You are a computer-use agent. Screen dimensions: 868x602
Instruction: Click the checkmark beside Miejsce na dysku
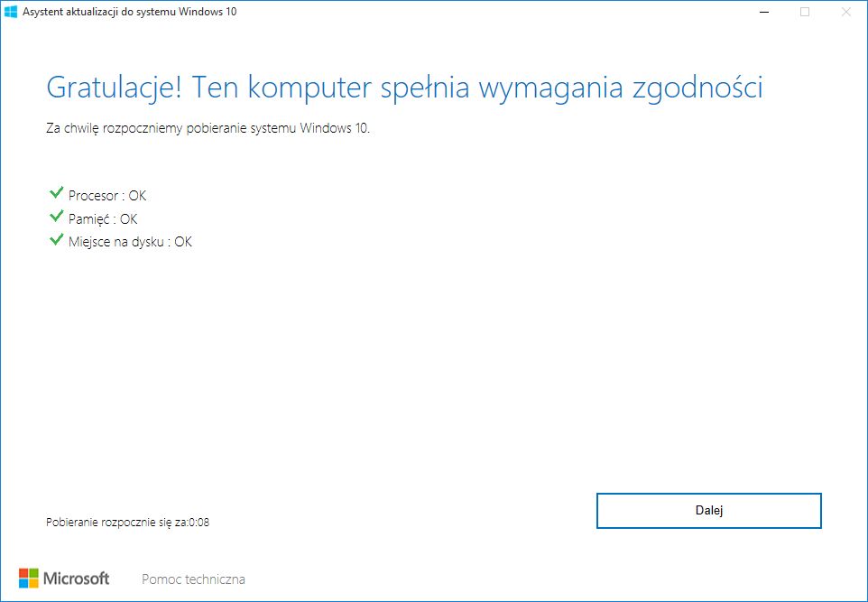[57, 239]
